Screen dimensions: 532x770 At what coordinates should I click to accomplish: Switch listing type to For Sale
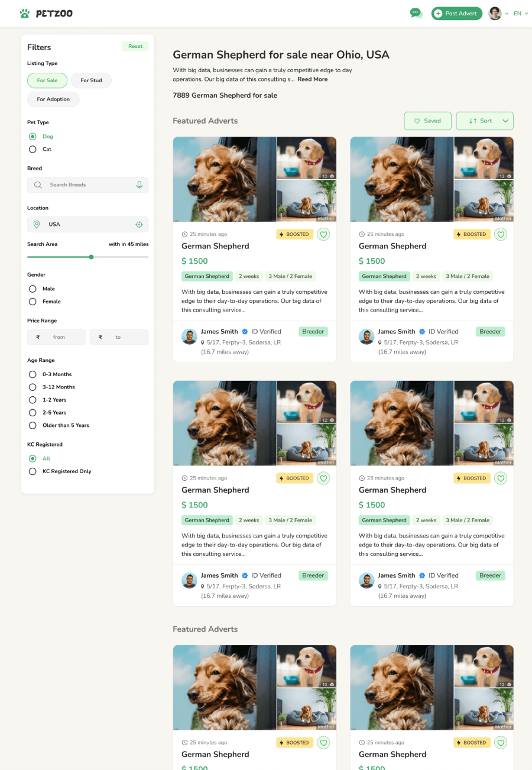47,80
